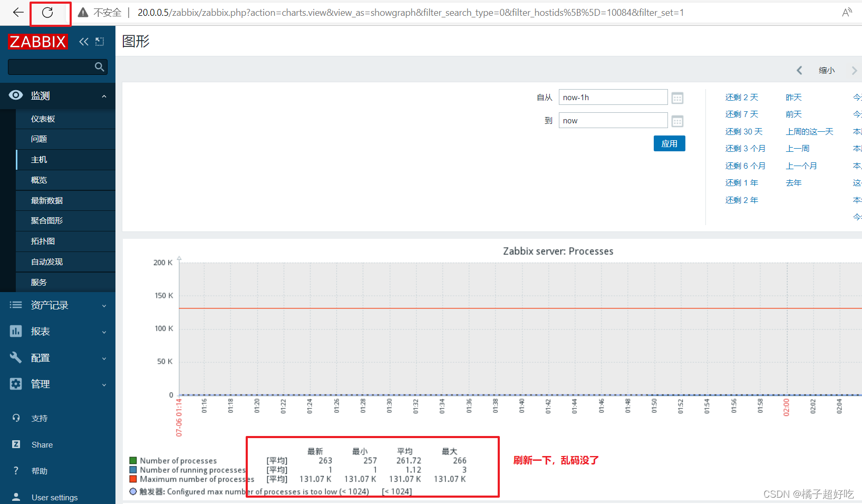Image resolution: width=862 pixels, height=504 pixels.
Task: Click red Maximum number of processes swatch
Action: pyautogui.click(x=133, y=479)
